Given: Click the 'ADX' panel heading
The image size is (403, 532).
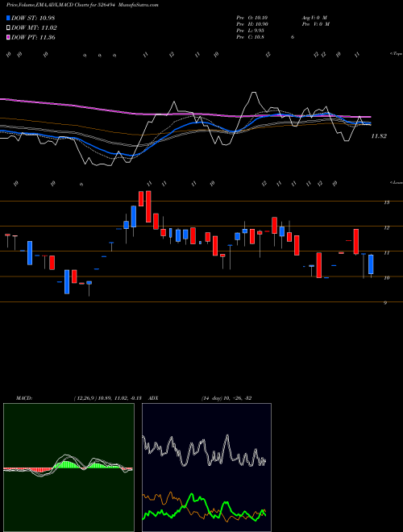Looking at the screenshot, I should [153, 398].
